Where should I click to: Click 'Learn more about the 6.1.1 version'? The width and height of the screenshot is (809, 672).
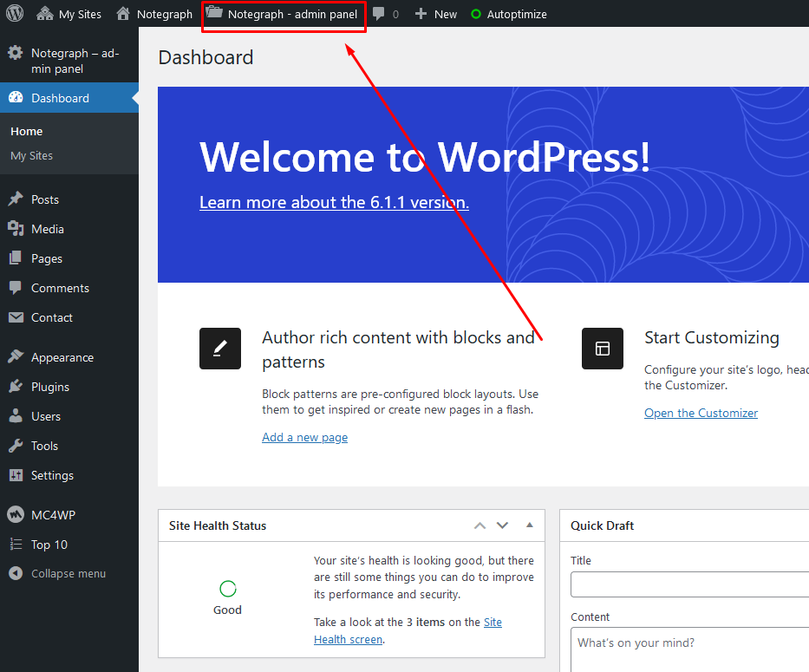click(x=334, y=203)
